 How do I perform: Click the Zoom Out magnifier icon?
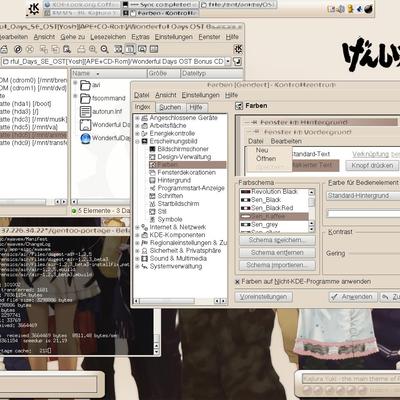[x=105, y=49]
